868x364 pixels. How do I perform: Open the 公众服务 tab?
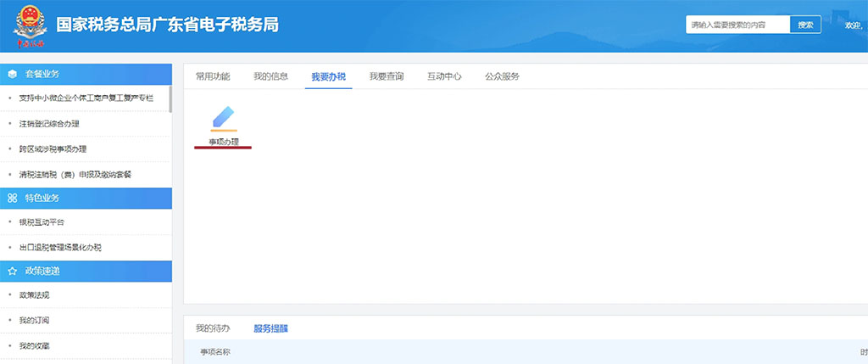[x=502, y=76]
